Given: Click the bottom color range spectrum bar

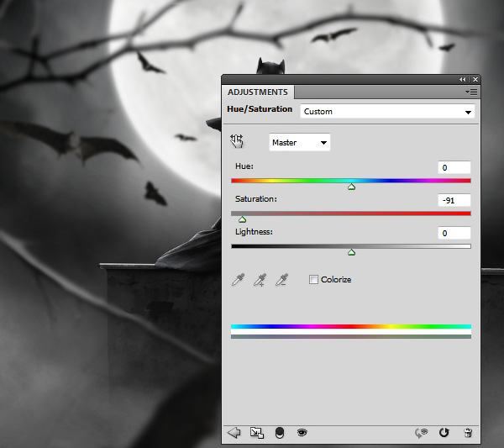Looking at the screenshot, I should coord(351,336).
